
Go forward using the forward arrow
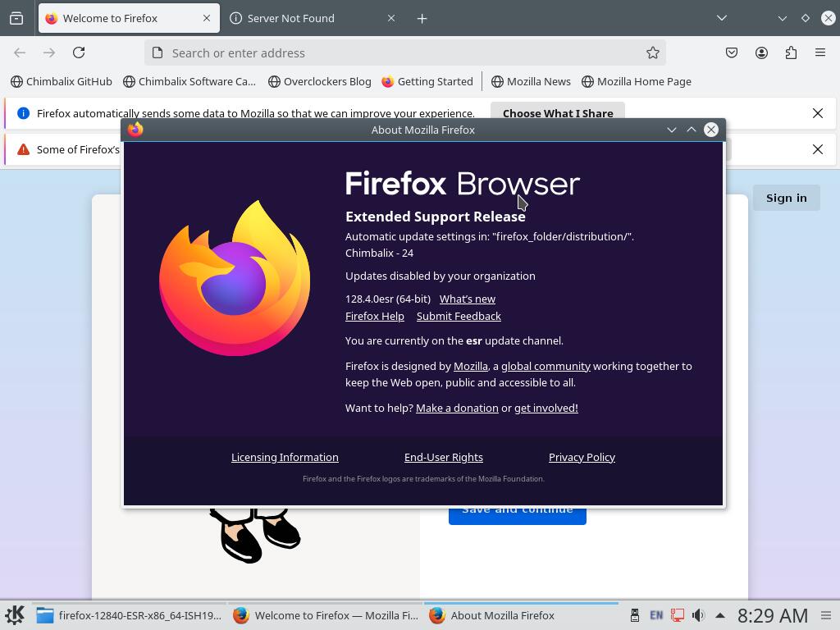pyautogui.click(x=49, y=52)
